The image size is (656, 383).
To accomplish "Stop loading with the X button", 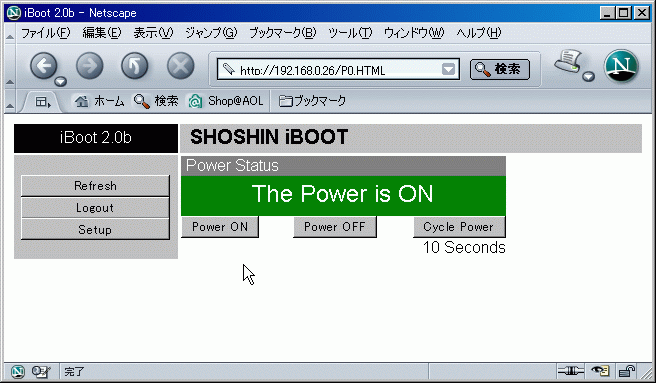I will 180,66.
